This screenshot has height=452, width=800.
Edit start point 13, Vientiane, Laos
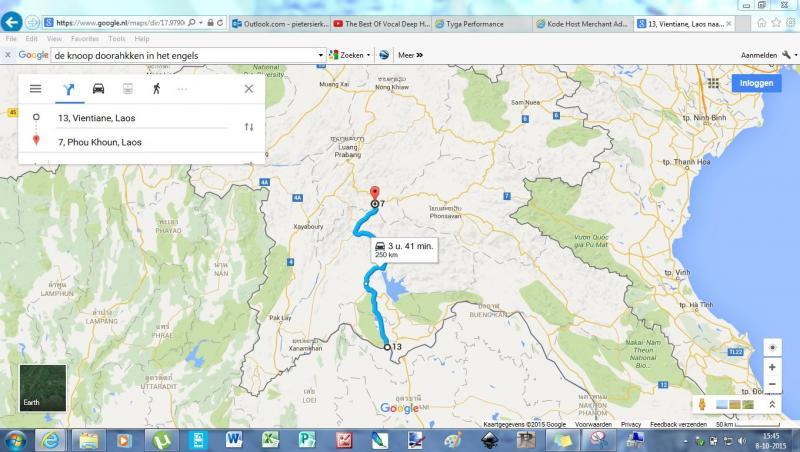pos(143,118)
